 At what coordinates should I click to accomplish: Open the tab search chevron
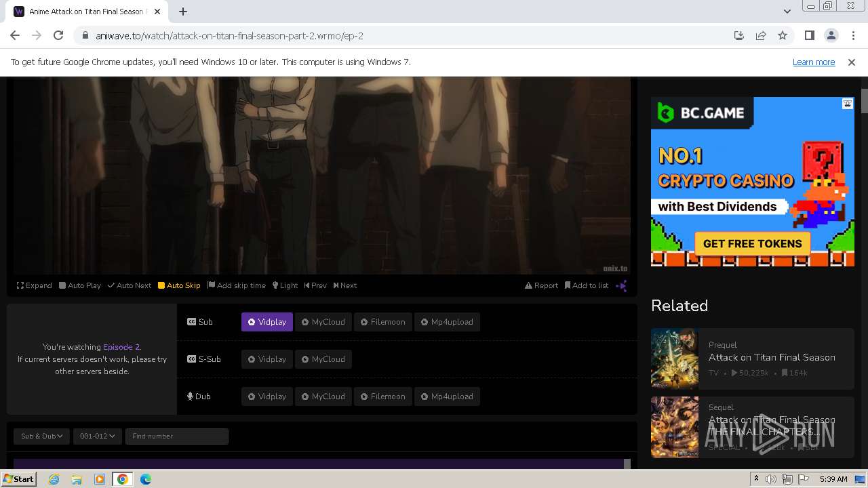click(x=787, y=12)
